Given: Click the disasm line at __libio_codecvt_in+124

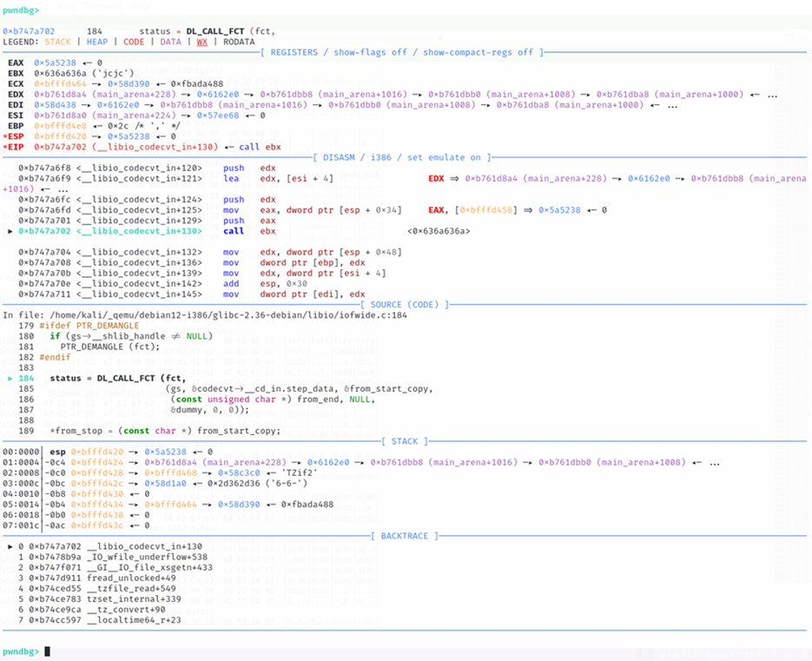Looking at the screenshot, I should click(147, 200).
